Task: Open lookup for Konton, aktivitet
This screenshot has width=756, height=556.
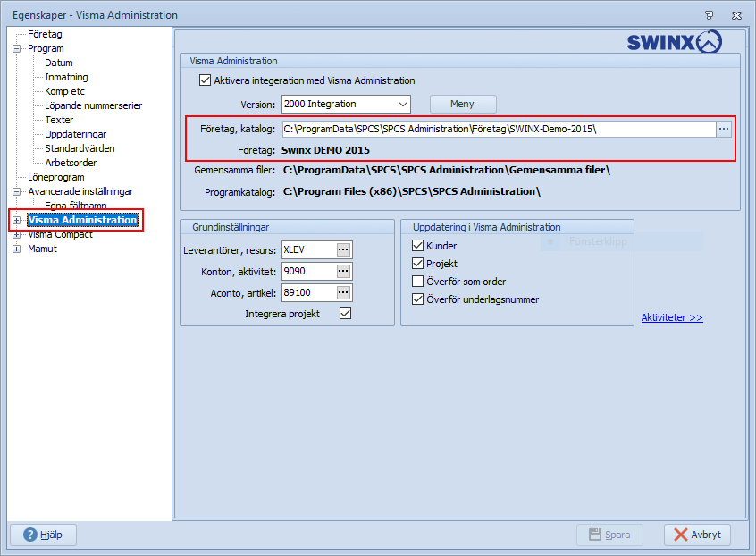Action: tap(343, 272)
